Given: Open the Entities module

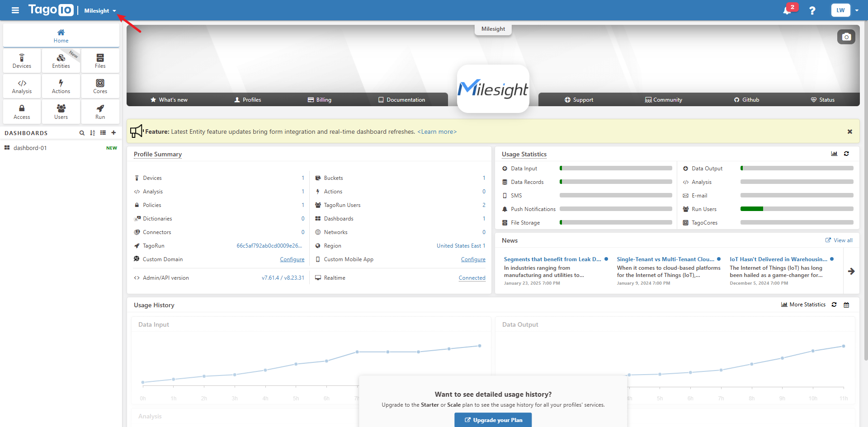Looking at the screenshot, I should pyautogui.click(x=61, y=61).
